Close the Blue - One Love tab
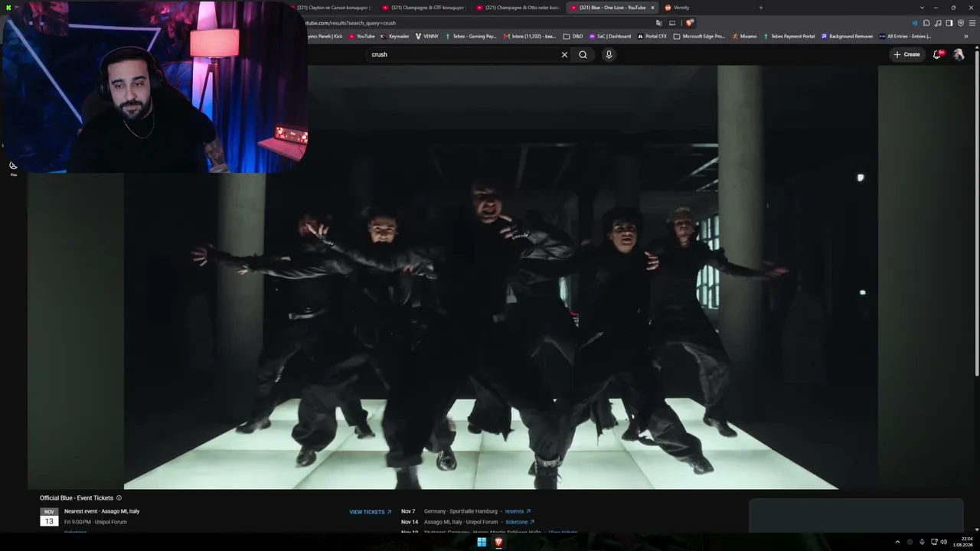Image resolution: width=980 pixels, height=551 pixels. pos(652,8)
